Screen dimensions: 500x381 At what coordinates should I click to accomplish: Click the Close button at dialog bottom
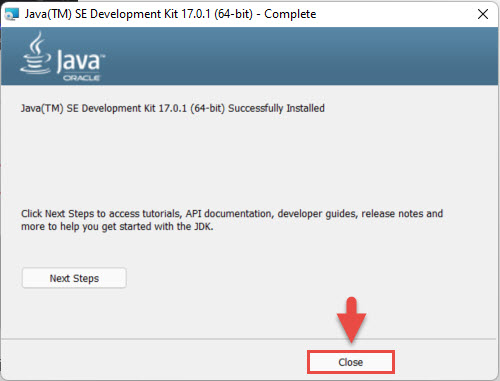(x=351, y=362)
